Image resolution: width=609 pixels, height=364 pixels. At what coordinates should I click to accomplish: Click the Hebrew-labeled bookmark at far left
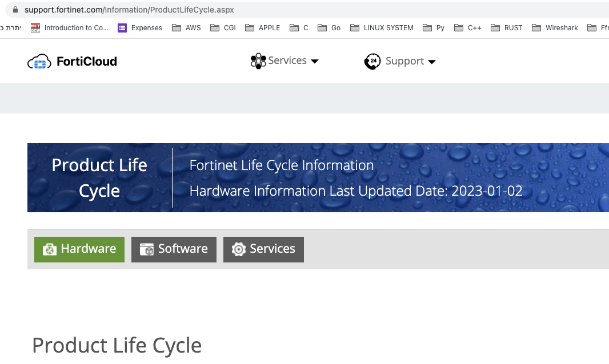coord(11,28)
